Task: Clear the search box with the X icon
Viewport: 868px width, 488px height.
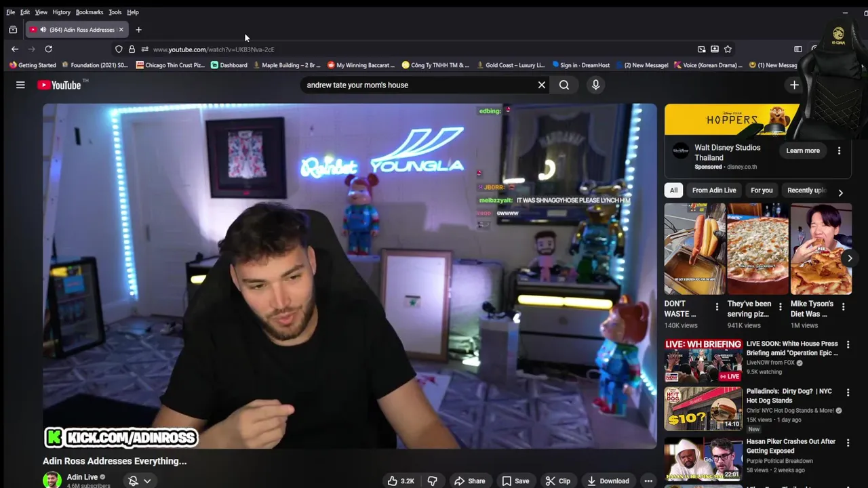Action: [x=541, y=85]
